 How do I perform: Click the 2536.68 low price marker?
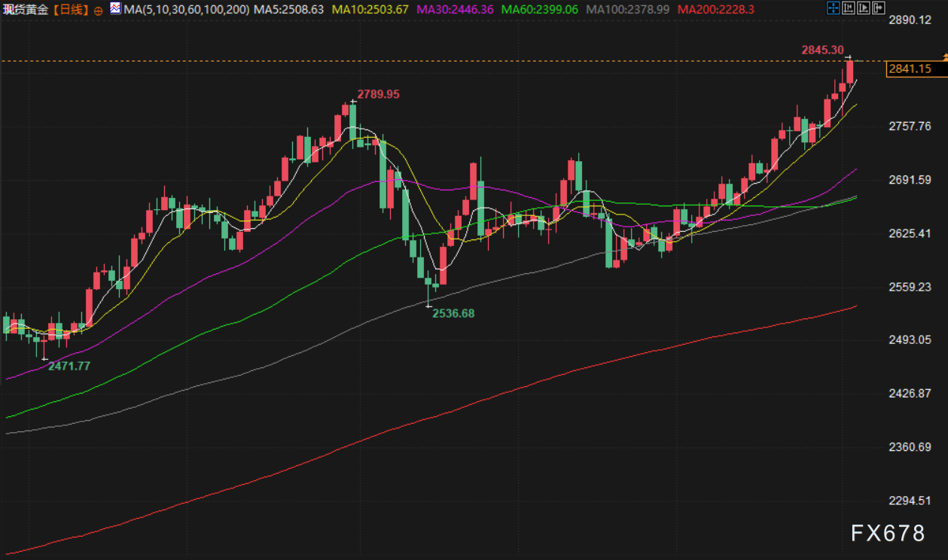click(453, 313)
